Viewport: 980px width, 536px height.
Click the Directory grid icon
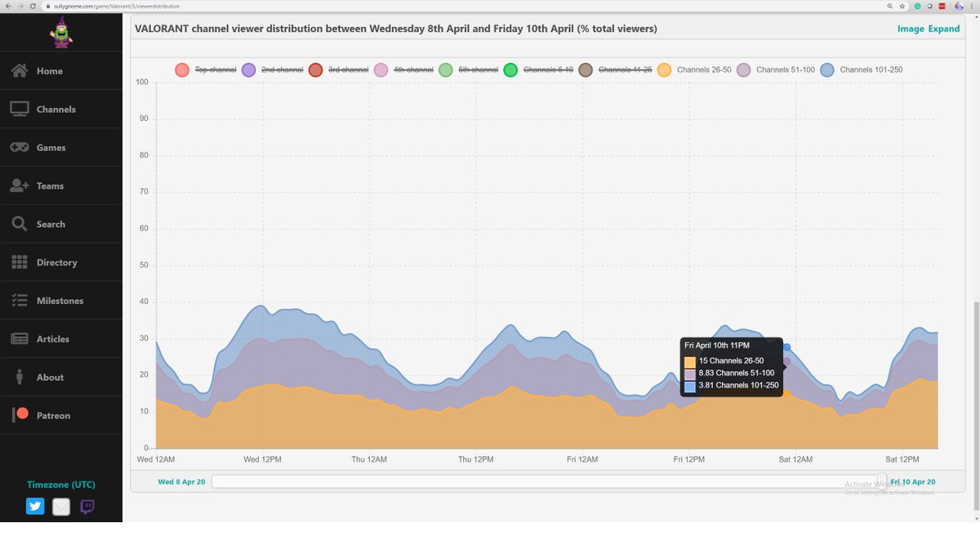coord(20,262)
